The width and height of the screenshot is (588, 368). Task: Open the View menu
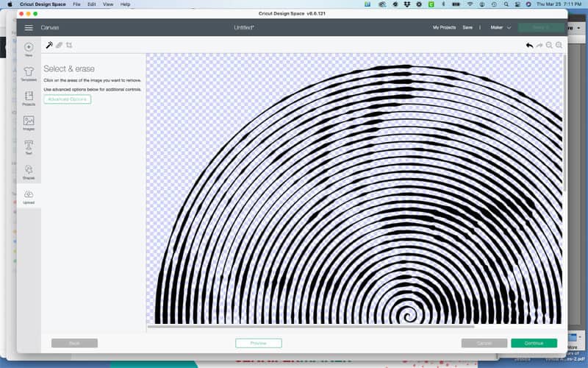click(108, 4)
